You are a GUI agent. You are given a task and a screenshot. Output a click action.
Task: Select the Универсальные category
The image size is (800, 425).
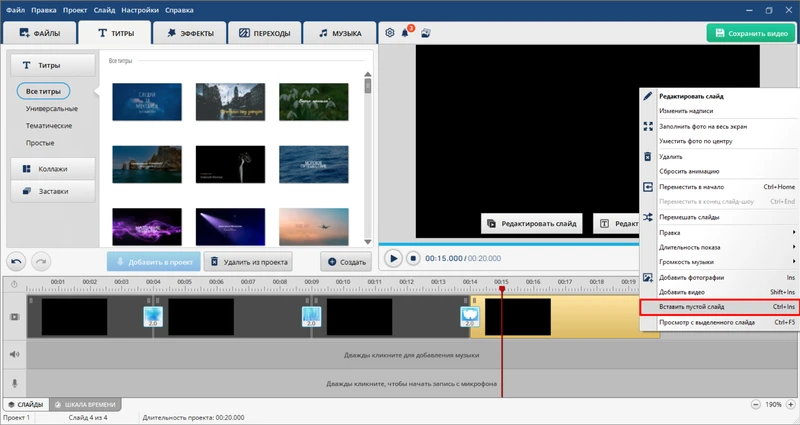pos(52,109)
